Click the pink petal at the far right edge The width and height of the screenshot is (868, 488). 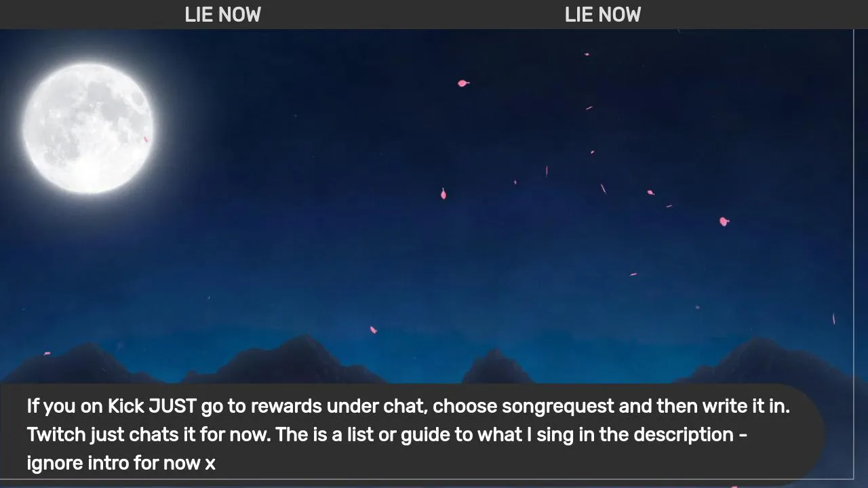[x=833, y=319]
